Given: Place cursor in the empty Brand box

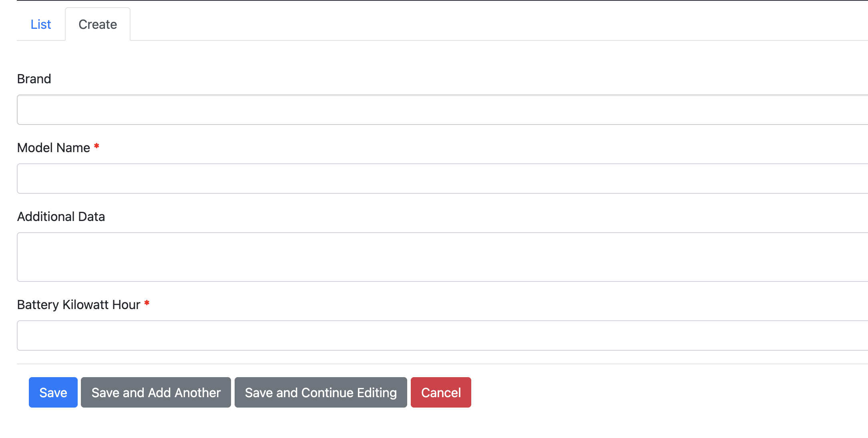Looking at the screenshot, I should point(440,110).
